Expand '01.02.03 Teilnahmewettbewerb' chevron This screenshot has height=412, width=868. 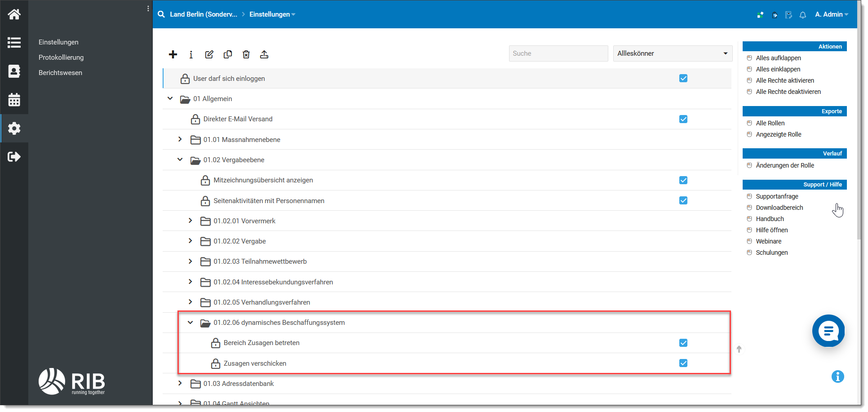point(190,261)
